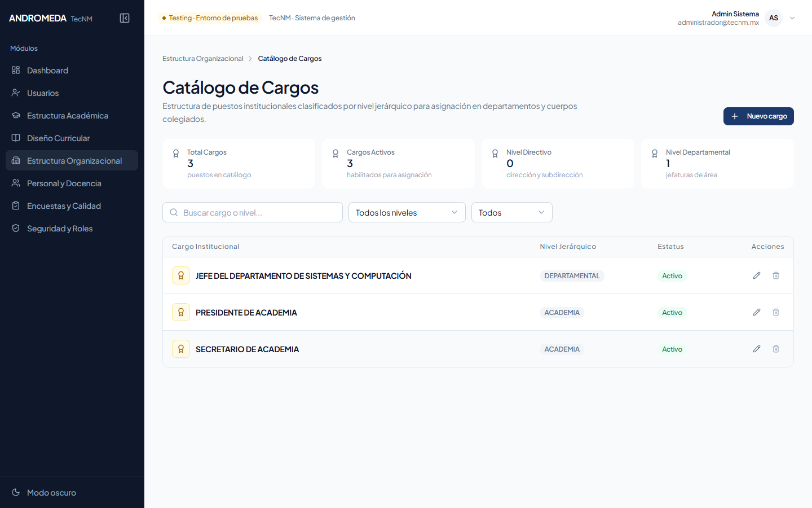Click the Nivel Departamental card icon
Screen dimensions: 812x508
click(x=655, y=154)
